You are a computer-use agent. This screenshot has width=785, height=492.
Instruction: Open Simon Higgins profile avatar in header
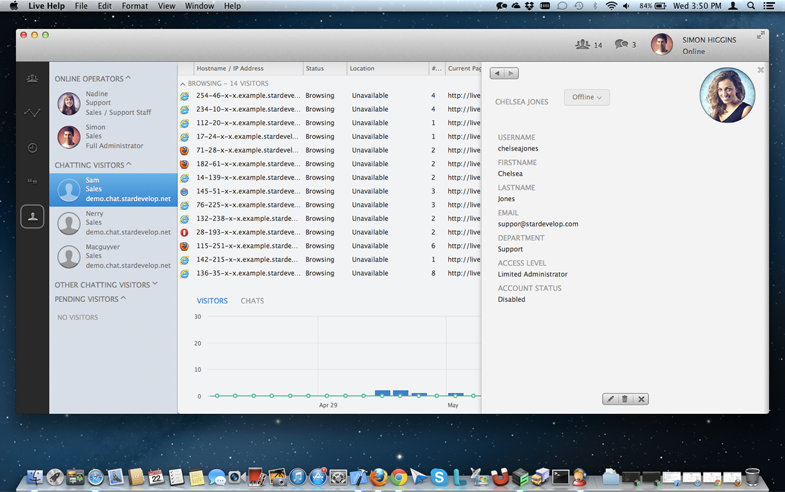(661, 45)
